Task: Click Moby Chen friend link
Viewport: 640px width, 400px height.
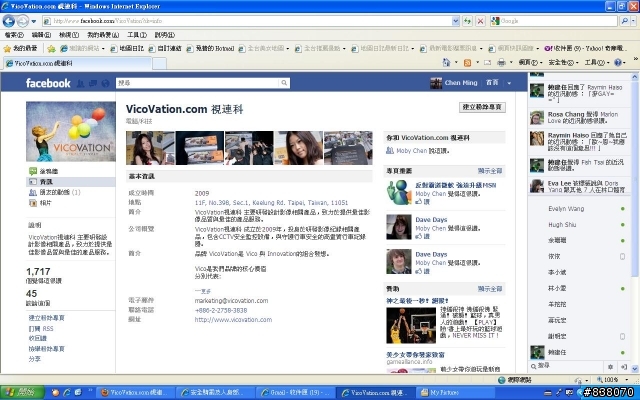Action: (x=411, y=151)
